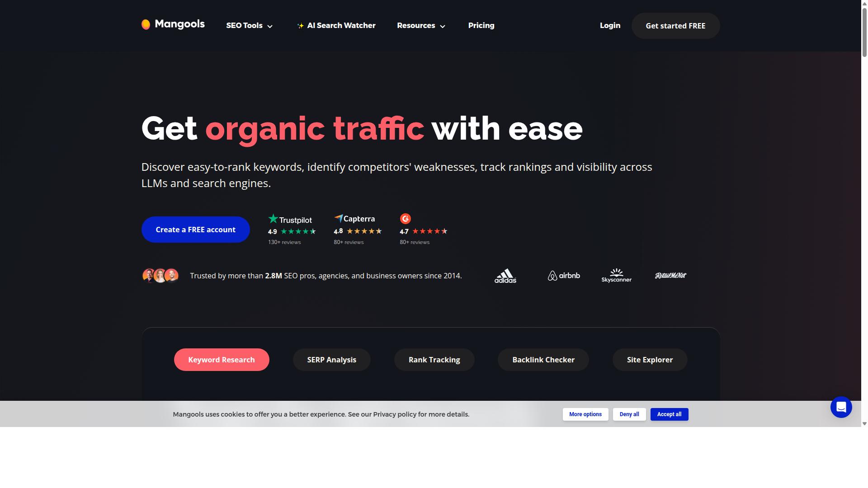Click the sparkle icon beside AI Search Watcher
Viewport: 868px width, 488px height.
[300, 26]
